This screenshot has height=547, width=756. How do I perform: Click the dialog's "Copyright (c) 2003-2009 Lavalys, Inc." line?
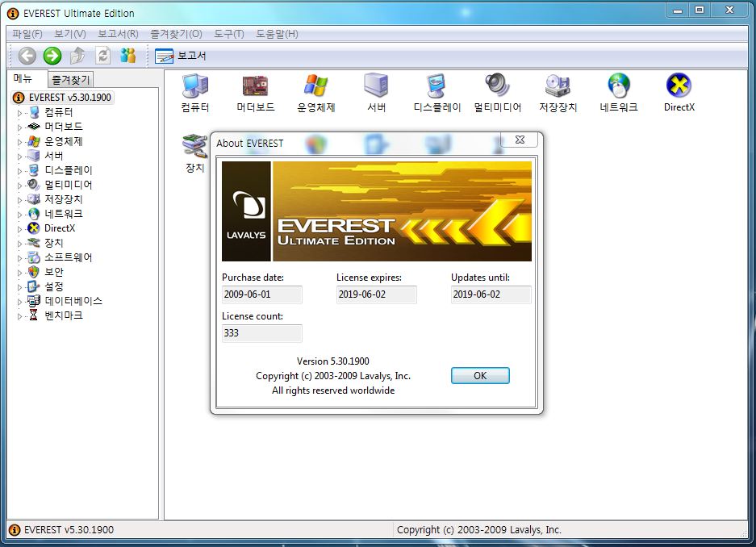coord(333,376)
